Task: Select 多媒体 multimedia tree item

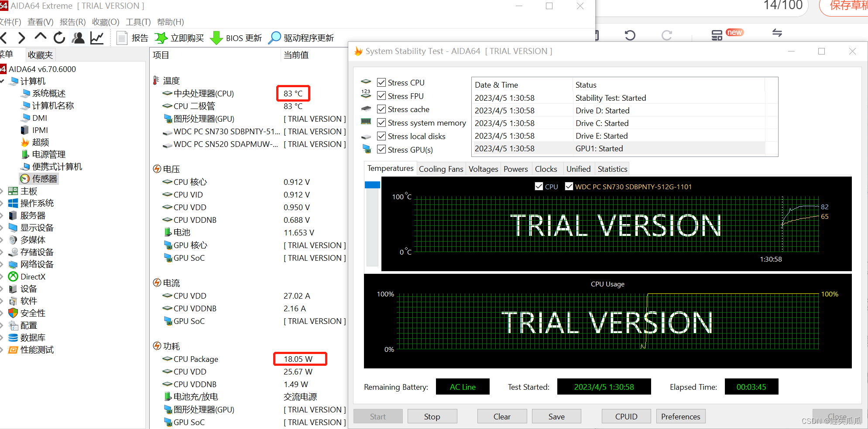Action: coord(27,240)
